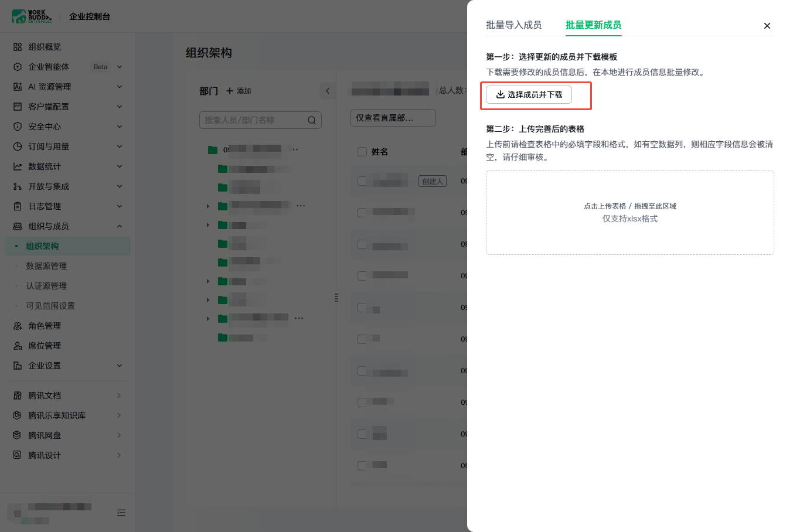Open the 仅查看直属部 filter dropdown
Screen dimensions: 793x532
pyautogui.click(x=393, y=118)
